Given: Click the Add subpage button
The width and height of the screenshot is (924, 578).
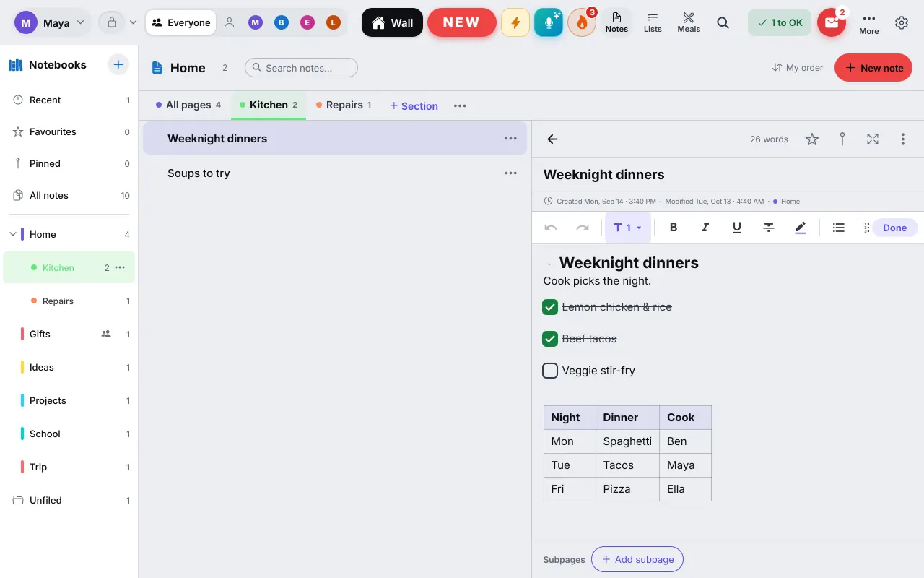Looking at the screenshot, I should coord(637,559).
